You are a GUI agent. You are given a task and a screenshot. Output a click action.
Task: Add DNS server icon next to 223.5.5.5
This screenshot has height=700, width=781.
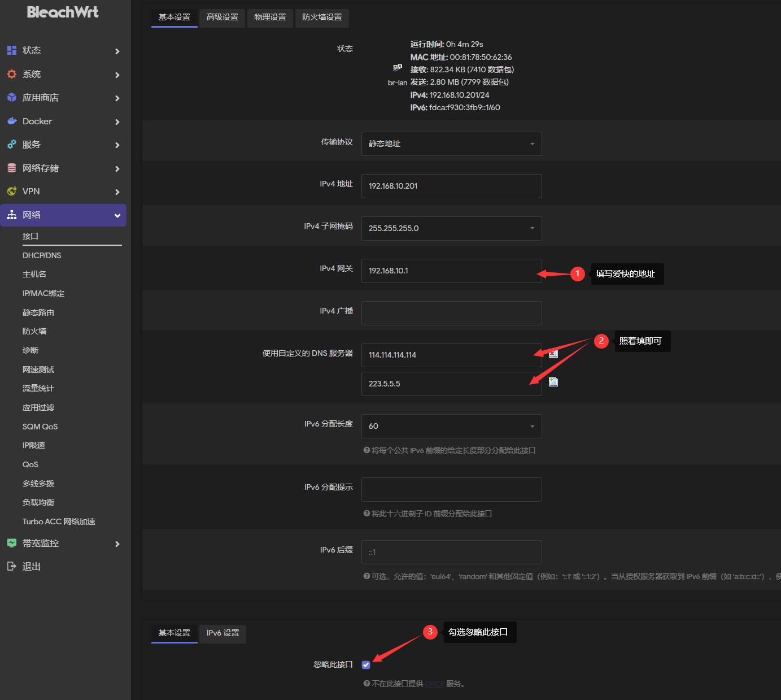click(553, 382)
